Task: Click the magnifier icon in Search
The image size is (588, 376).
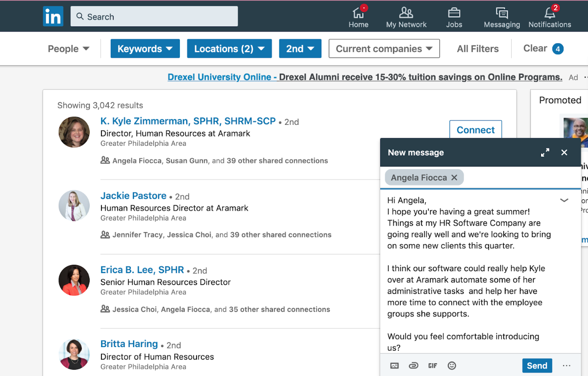Action: [x=80, y=16]
